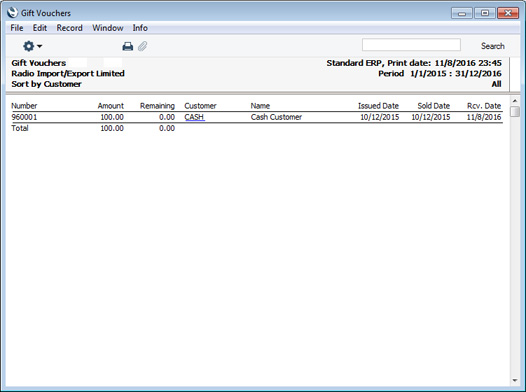526x392 pixels.
Task: Maximize the Gift Vouchers window
Action: coord(485,13)
